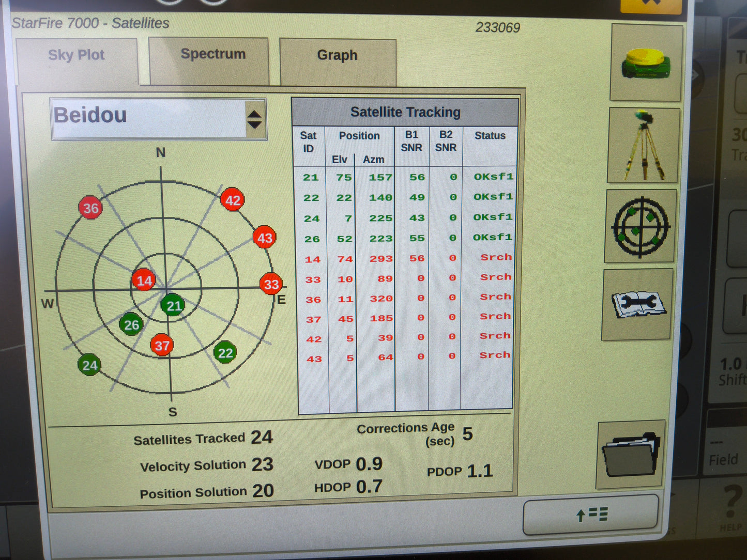This screenshot has height=560, width=747.
Task: Select red satellite 37 on sky plot
Action: [x=162, y=346]
